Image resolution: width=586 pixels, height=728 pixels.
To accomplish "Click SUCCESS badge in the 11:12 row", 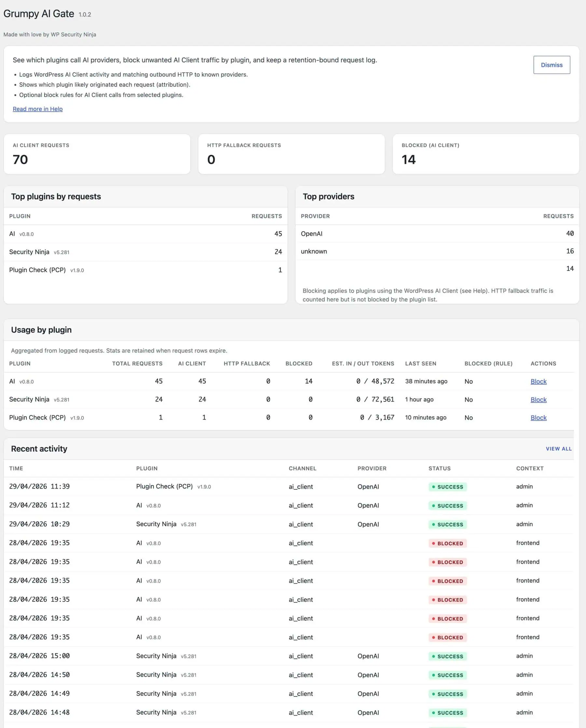I will (x=448, y=506).
